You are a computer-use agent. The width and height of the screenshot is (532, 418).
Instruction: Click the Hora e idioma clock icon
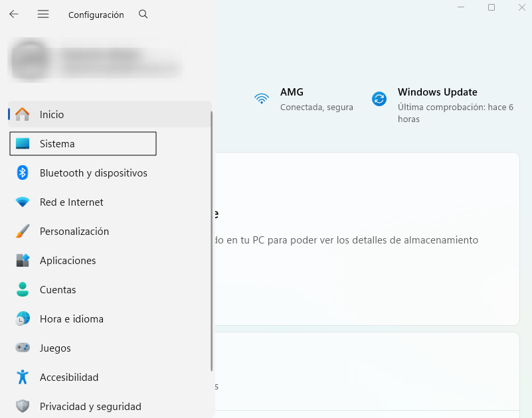click(x=21, y=318)
